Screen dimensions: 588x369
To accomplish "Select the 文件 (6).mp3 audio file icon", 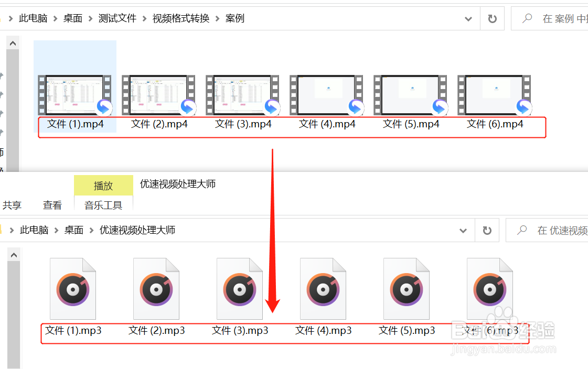I will [x=490, y=289].
